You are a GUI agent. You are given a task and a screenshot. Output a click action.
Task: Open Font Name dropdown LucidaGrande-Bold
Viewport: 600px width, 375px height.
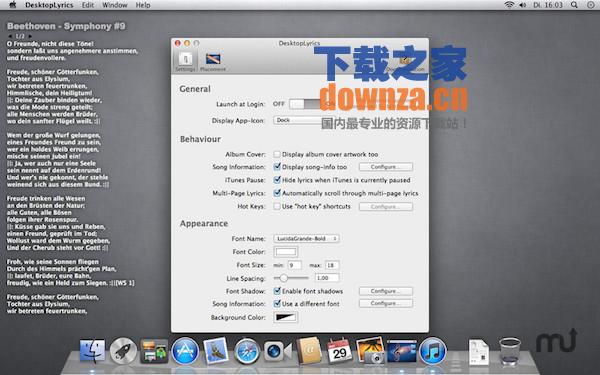(x=306, y=238)
